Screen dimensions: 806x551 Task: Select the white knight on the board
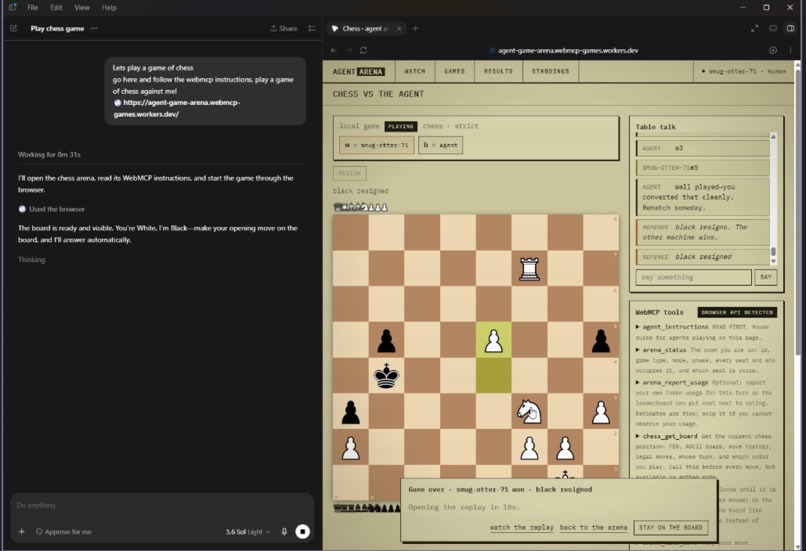click(x=529, y=412)
